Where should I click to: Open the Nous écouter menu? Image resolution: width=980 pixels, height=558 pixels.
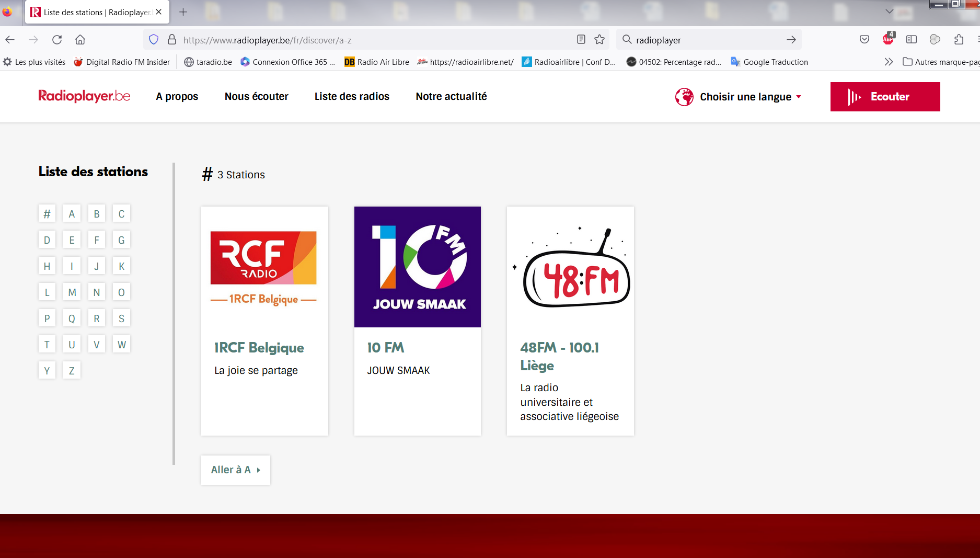[x=257, y=96]
